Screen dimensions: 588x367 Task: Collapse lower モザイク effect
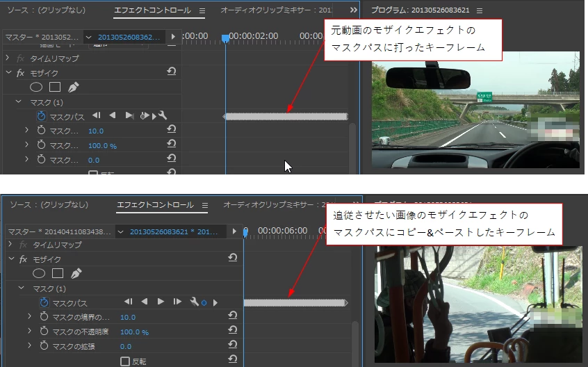(x=12, y=259)
